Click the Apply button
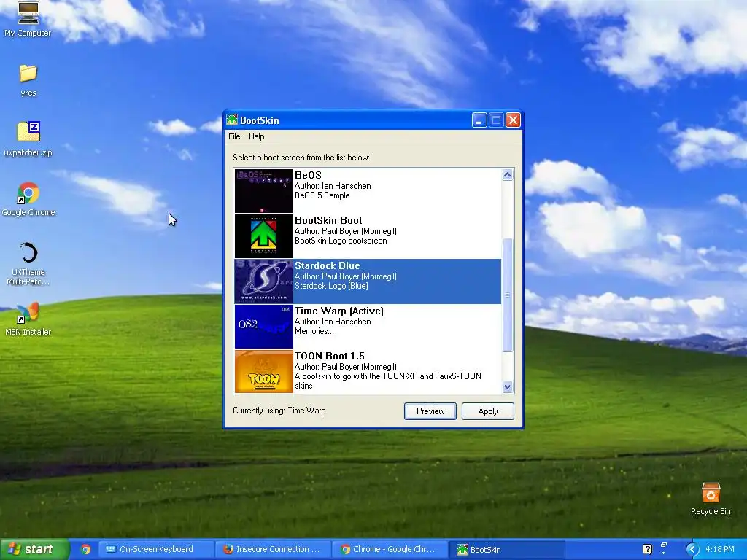This screenshot has width=747, height=560. 488,411
